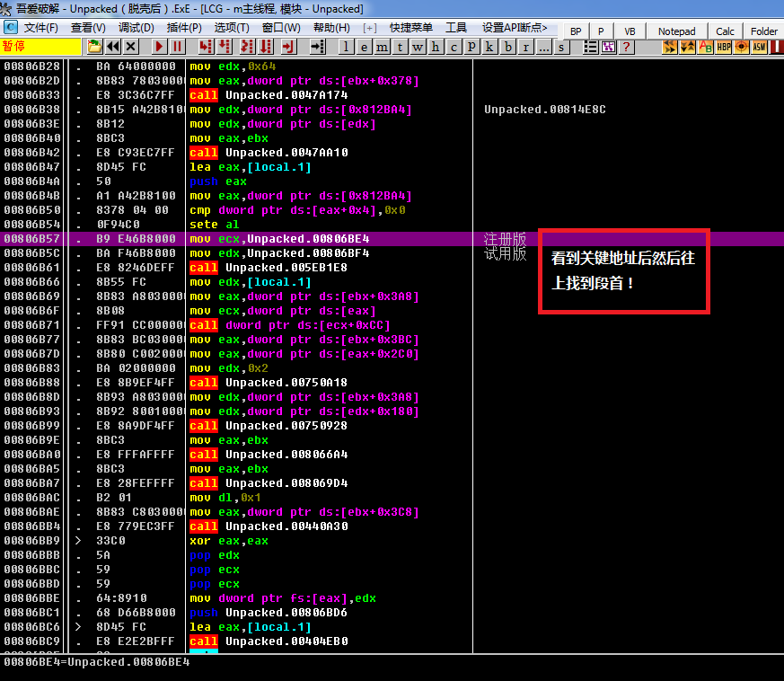Click the orange double-arrows plugin icon
784x681 pixels.
[670, 47]
